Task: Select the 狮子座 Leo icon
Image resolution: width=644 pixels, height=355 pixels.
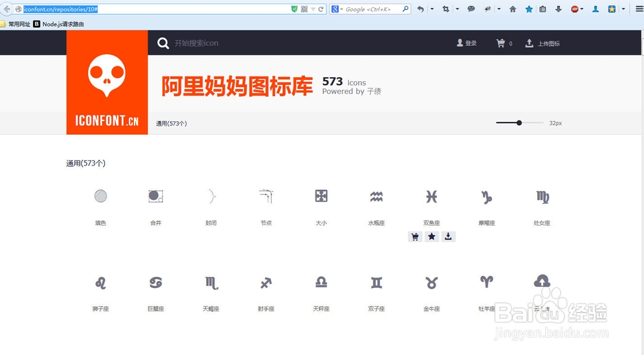Action: (x=100, y=283)
